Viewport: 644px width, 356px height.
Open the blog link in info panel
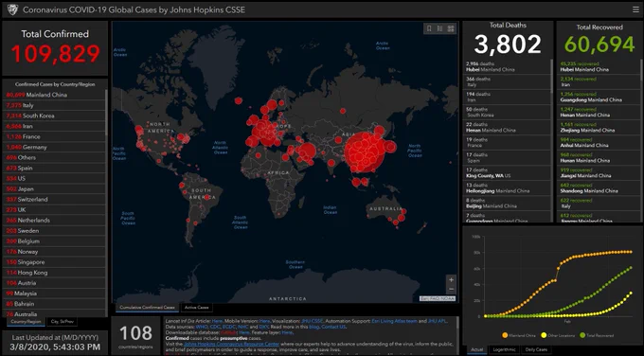click(x=314, y=327)
